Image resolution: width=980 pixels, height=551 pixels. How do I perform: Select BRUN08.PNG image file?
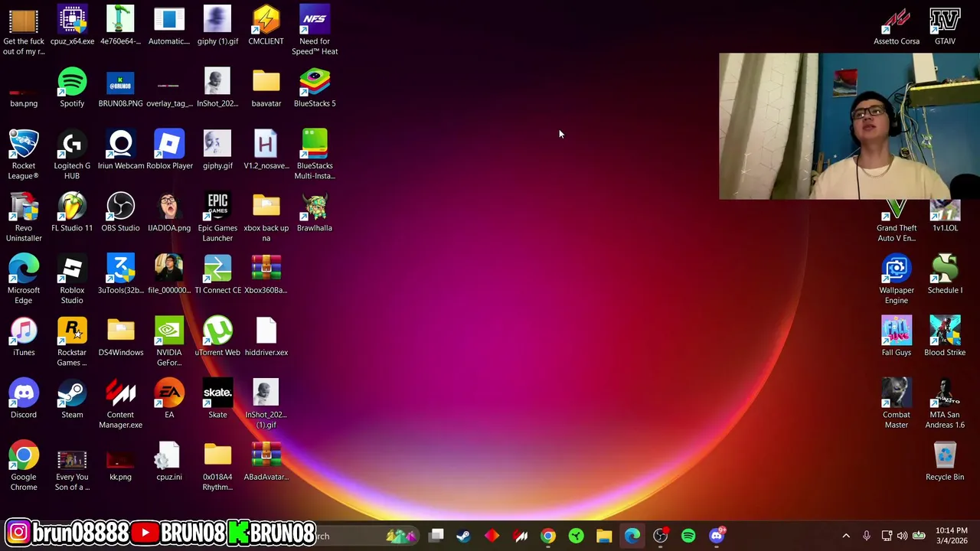pos(120,88)
